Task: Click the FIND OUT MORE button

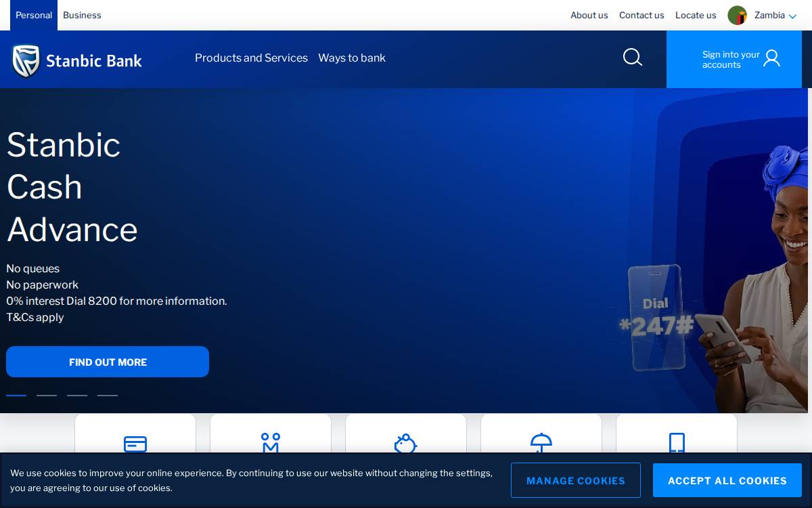Action: click(108, 362)
